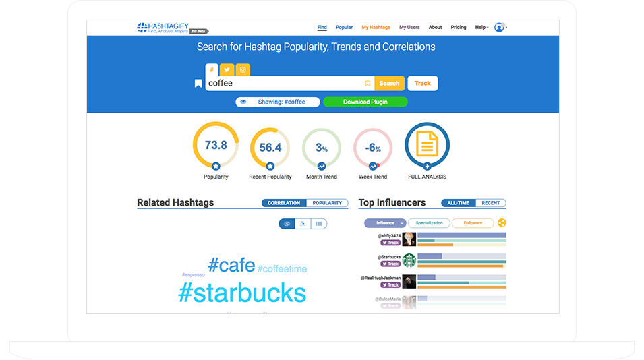The height and width of the screenshot is (360, 644).
Task: Click the Track button next to Search
Action: point(423,84)
